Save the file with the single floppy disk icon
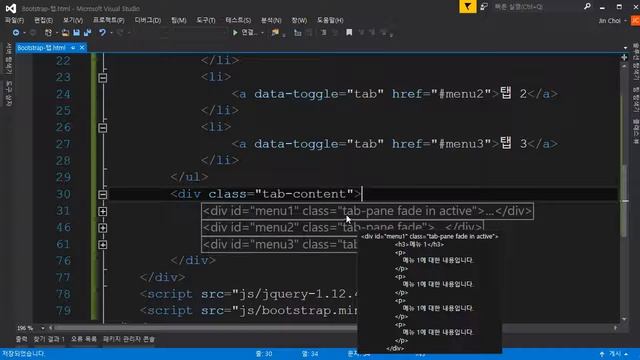Screen dimensions: 640x360 pyautogui.click(x=76, y=32)
